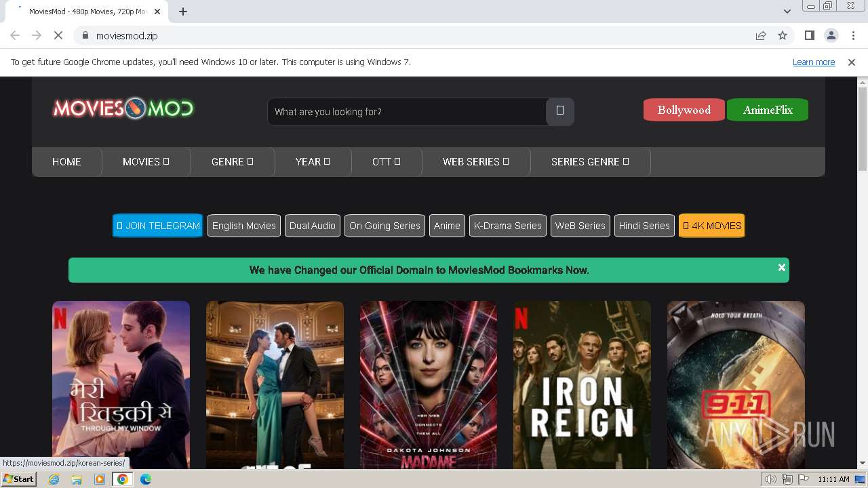Click the network tray icon
868x488 pixels.
787,479
